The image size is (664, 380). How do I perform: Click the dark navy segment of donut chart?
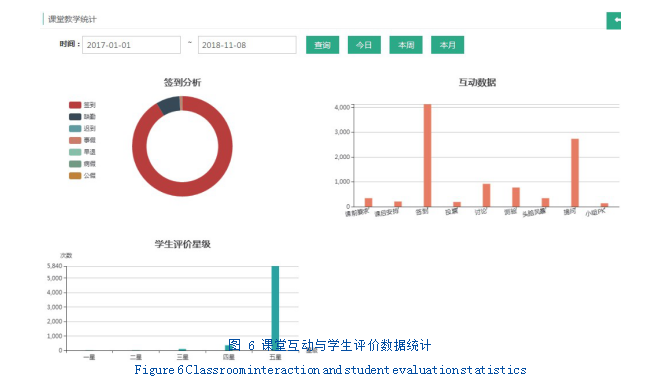pyautogui.click(x=169, y=105)
